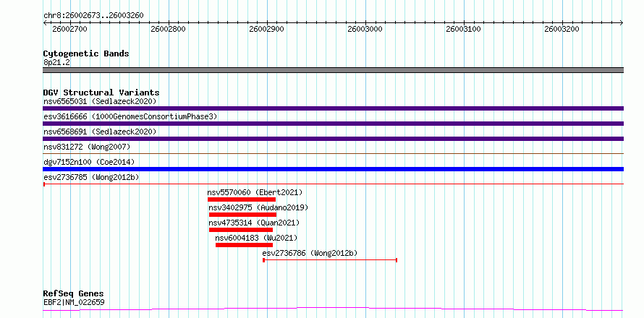The height and width of the screenshot is (318, 644).
Task: Open the esv3616666 (1000GenomesConsortiumPhase3) label
Action: coord(130,116)
